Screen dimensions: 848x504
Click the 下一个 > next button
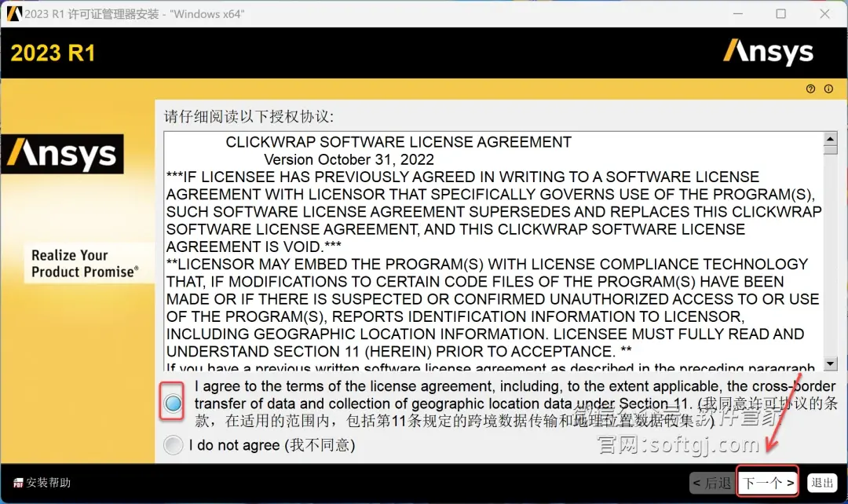tap(768, 482)
